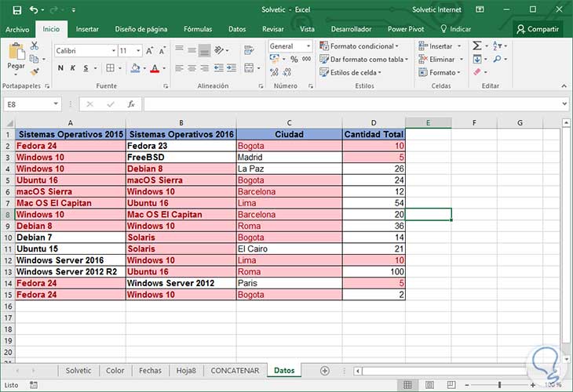Add a new sheet with plus button
This screenshot has width=573, height=392.
coord(324,371)
